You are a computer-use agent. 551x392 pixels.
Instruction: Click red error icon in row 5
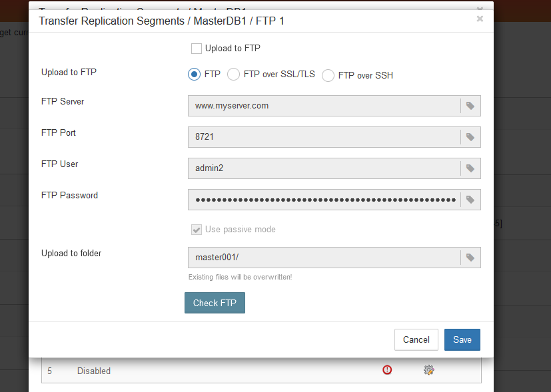[387, 370]
